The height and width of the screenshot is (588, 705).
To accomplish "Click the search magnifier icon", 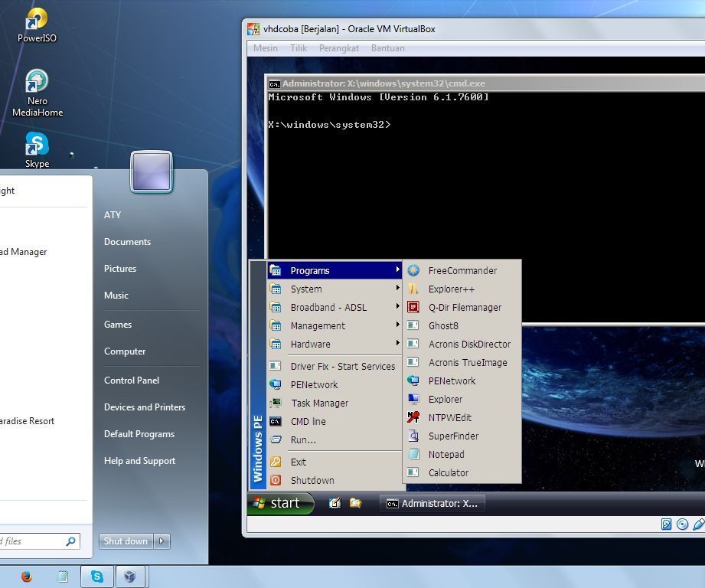I will 70,541.
